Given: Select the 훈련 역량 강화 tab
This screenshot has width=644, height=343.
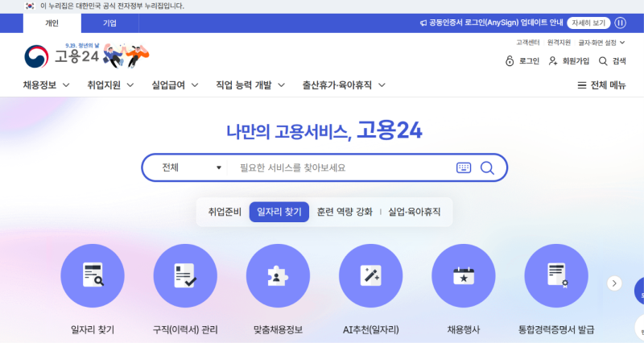Looking at the screenshot, I should [x=345, y=212].
